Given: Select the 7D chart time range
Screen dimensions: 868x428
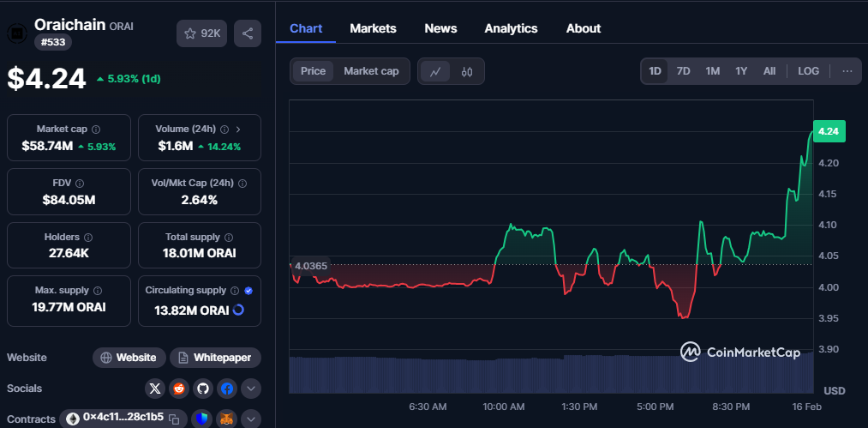Looking at the screenshot, I should pos(683,71).
